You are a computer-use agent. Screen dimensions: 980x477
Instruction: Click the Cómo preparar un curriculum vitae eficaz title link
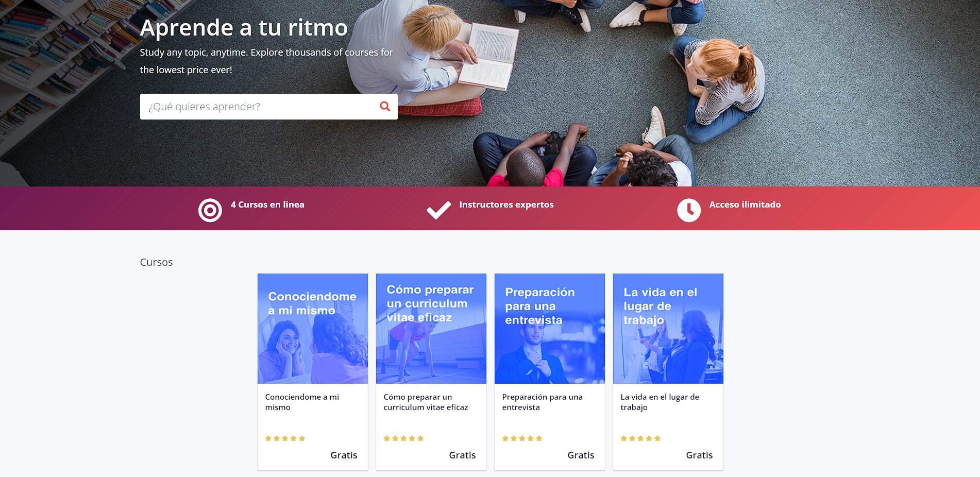pos(426,402)
